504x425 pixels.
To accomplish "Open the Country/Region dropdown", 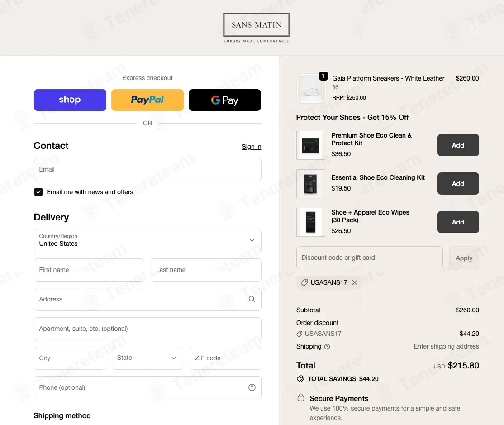I will coord(147,240).
